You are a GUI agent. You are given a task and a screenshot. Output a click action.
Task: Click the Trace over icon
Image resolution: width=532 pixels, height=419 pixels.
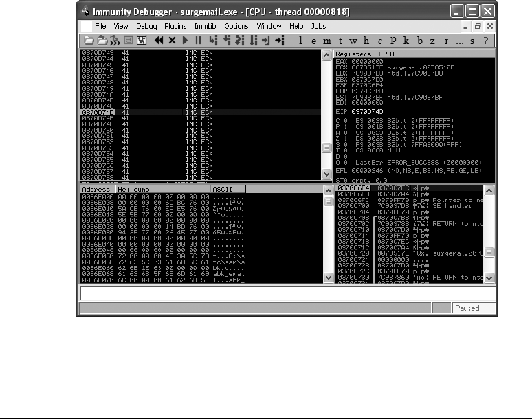pyautogui.click(x=253, y=41)
